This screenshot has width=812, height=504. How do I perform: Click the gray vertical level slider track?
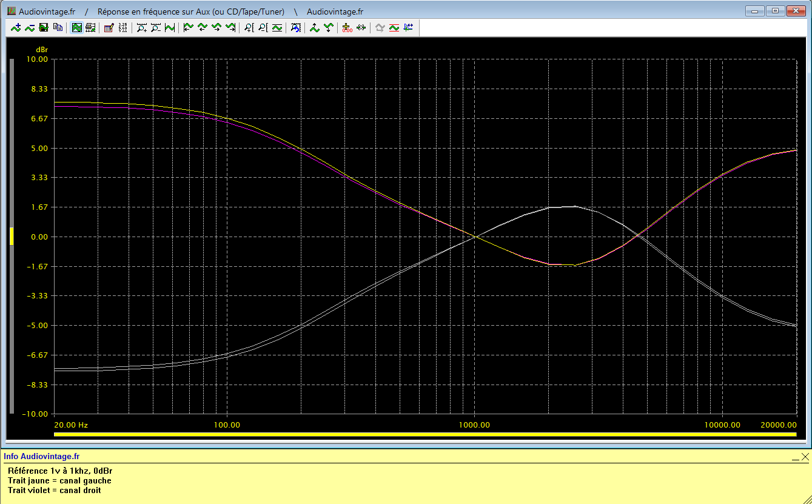click(11, 235)
